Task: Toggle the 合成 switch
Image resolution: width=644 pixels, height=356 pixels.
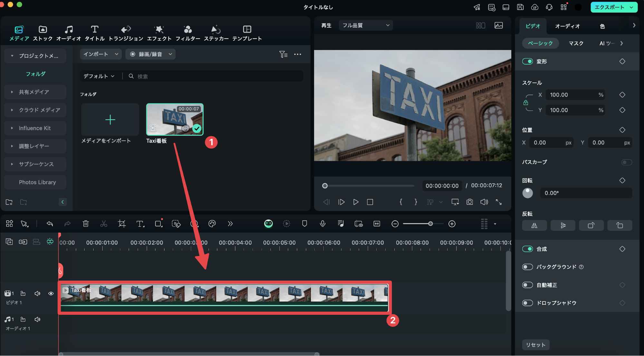Action: (527, 249)
